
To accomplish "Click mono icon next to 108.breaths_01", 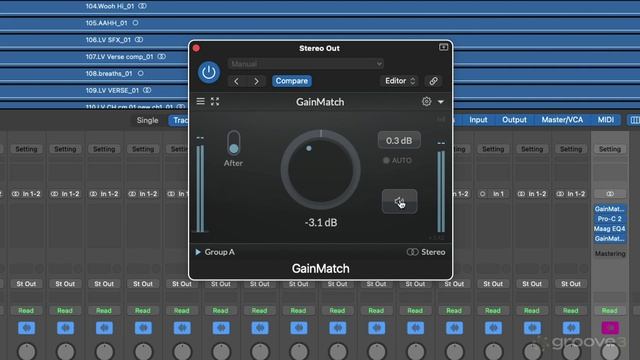I will [x=140, y=73].
